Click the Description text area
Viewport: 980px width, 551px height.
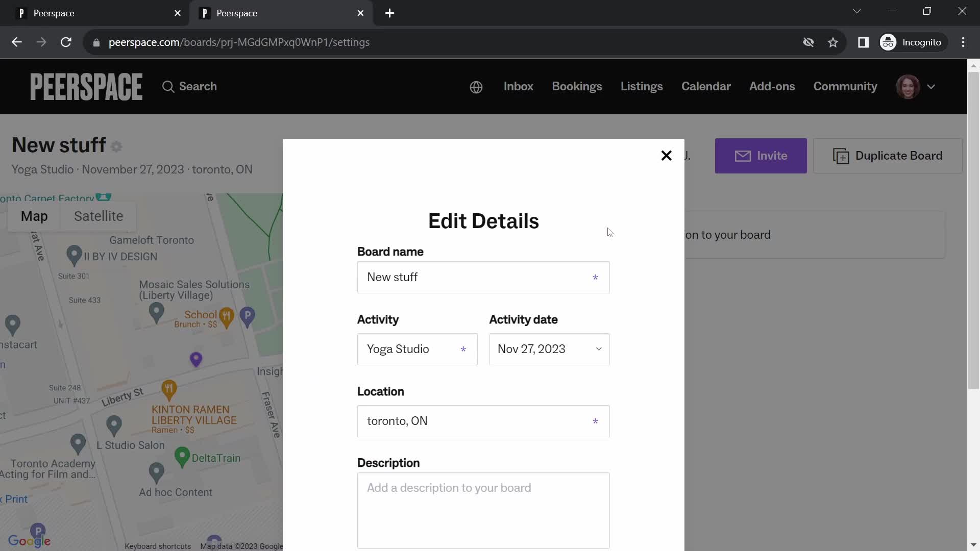coord(483,510)
